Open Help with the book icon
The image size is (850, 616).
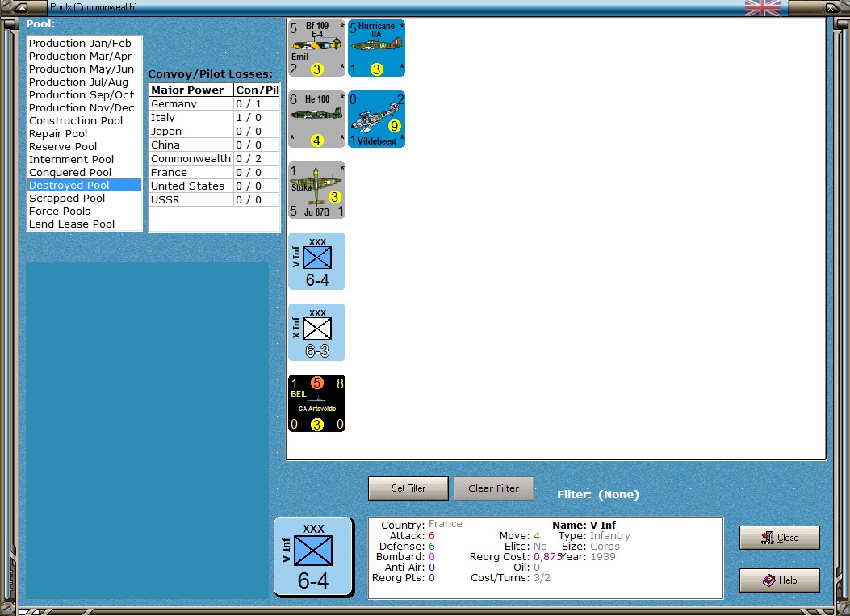780,580
